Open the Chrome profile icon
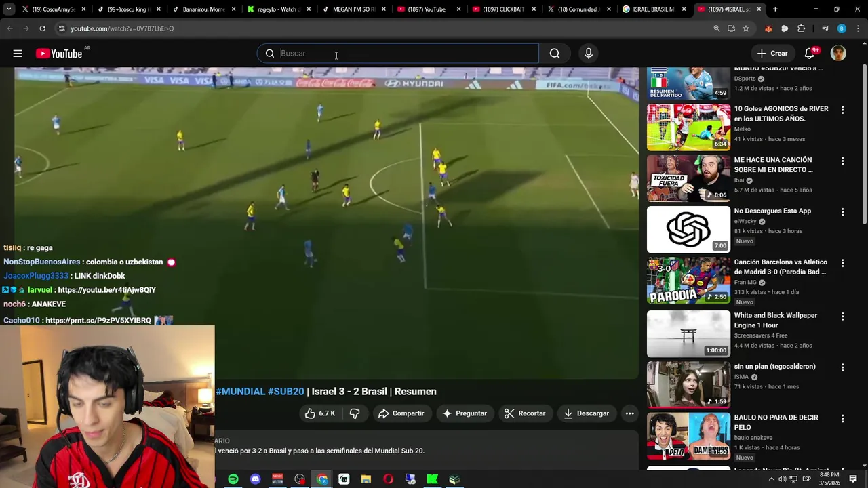 [x=842, y=28]
